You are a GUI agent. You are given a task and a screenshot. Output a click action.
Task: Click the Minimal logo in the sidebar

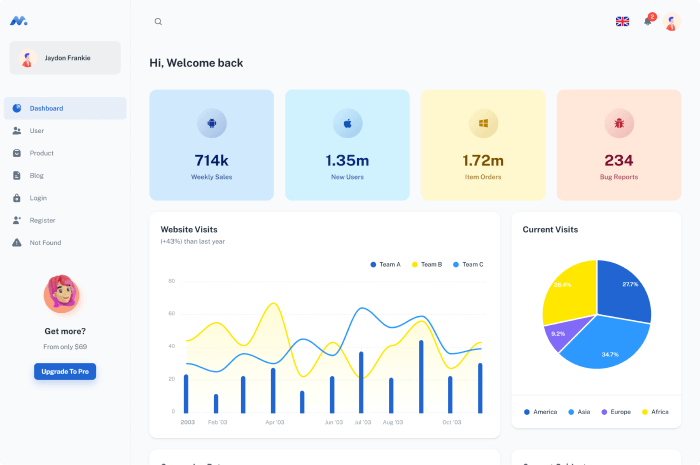point(19,21)
